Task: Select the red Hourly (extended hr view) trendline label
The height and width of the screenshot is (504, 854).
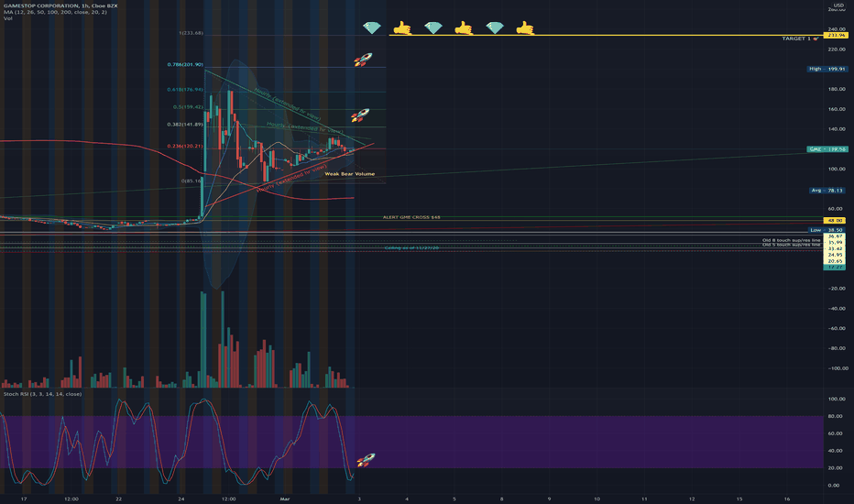Action: pyautogui.click(x=292, y=178)
